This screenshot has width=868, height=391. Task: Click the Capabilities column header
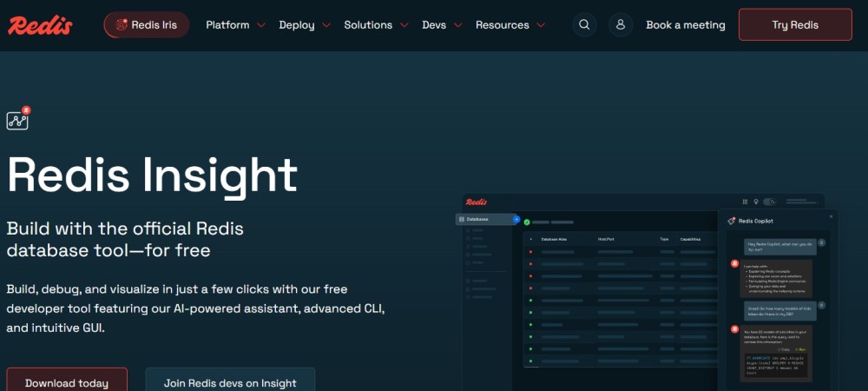[690, 239]
